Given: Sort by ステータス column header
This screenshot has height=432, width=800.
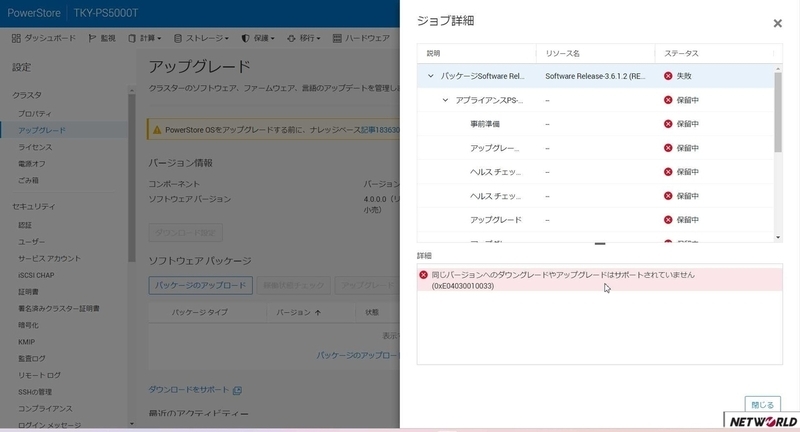Looking at the screenshot, I should tap(681, 54).
